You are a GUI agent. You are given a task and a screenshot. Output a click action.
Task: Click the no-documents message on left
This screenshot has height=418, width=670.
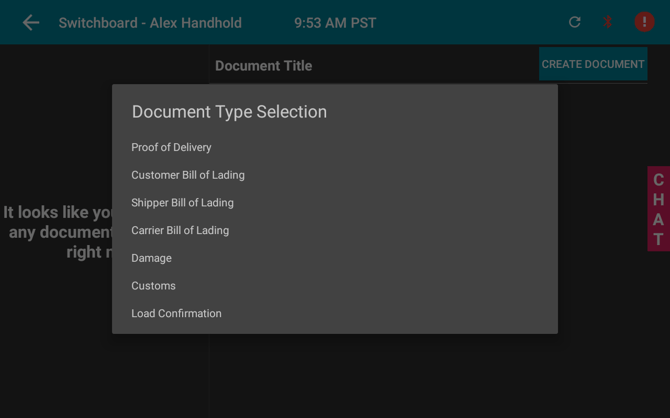coord(56,232)
